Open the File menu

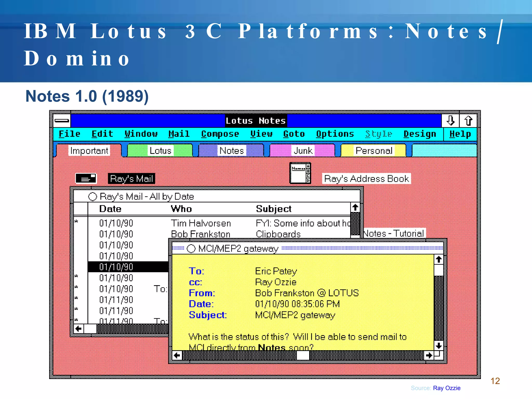click(69, 134)
